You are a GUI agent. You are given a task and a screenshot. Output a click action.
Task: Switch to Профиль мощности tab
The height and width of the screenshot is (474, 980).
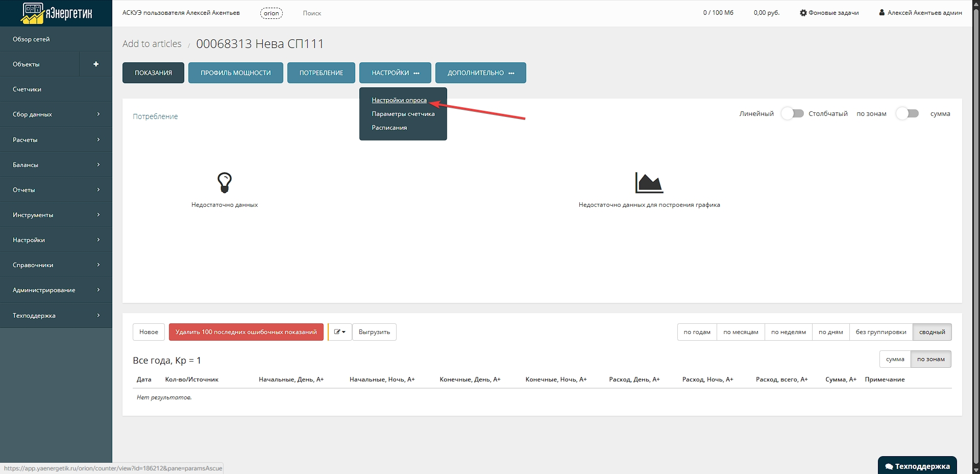coord(235,73)
